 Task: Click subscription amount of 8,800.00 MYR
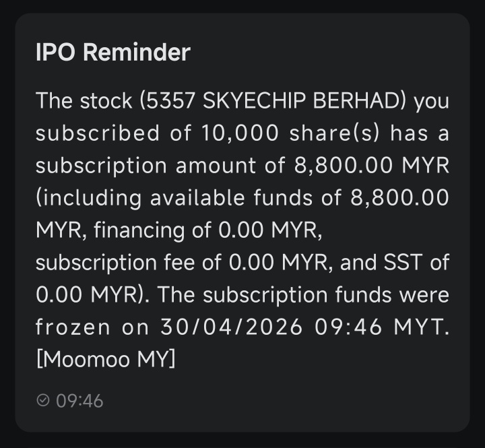coord(243,166)
